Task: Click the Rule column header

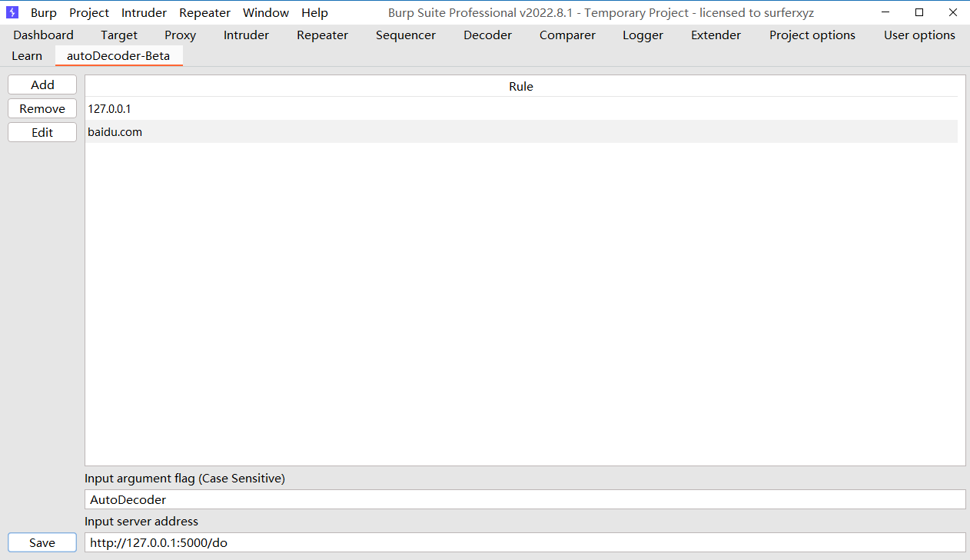Action: click(521, 86)
